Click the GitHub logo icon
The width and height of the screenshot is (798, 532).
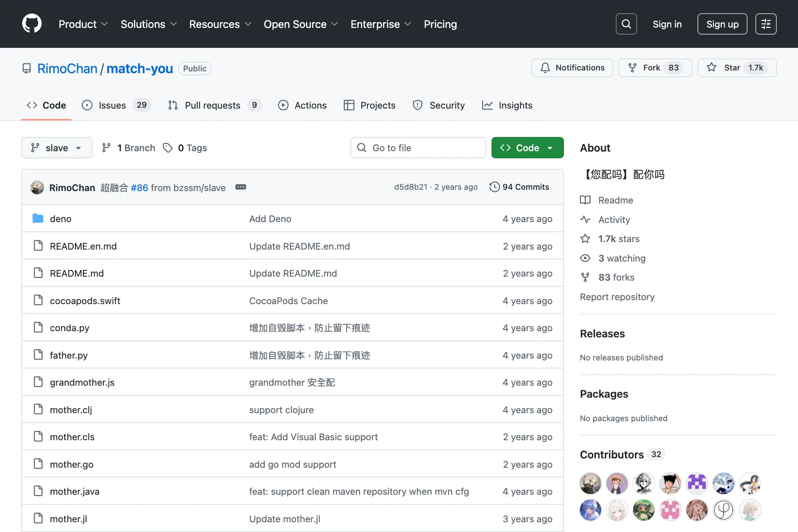tap(32, 24)
